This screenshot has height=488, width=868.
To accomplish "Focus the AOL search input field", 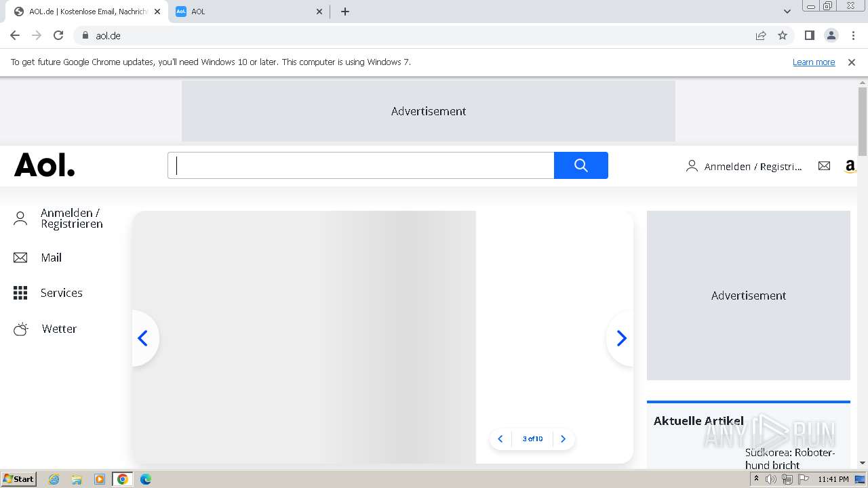I will 361,165.
